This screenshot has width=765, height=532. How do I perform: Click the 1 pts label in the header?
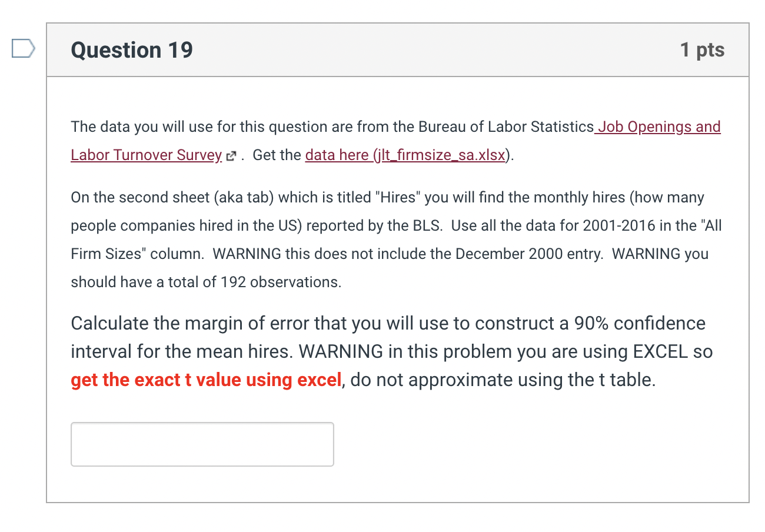703,50
